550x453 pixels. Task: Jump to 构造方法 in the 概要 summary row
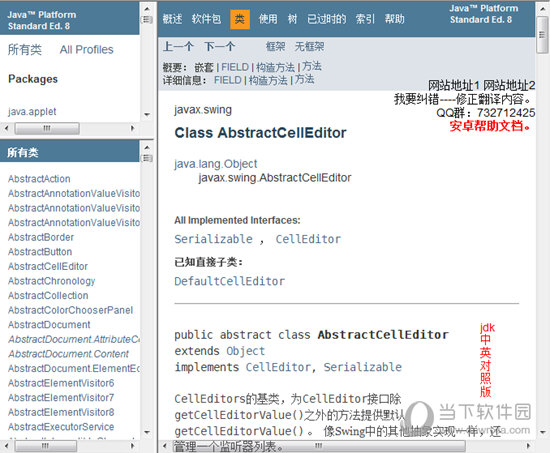pos(275,67)
